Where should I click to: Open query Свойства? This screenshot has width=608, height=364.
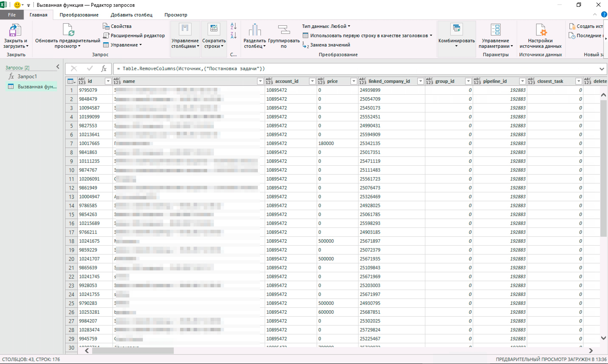[117, 26]
